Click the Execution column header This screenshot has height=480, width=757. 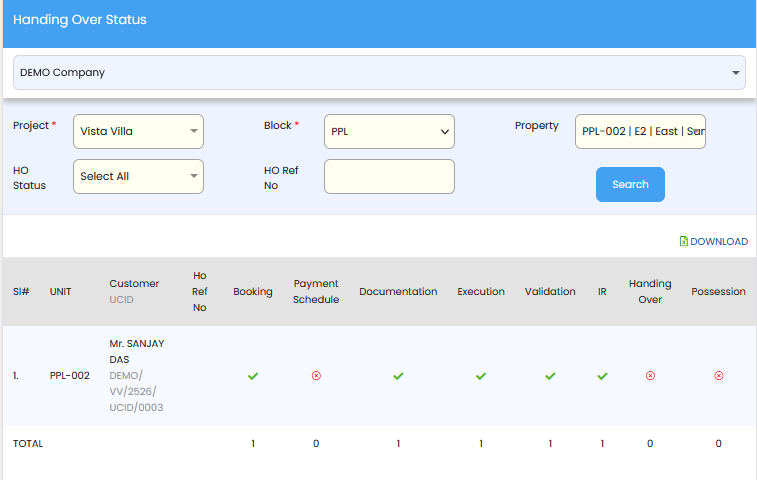pyautogui.click(x=481, y=292)
